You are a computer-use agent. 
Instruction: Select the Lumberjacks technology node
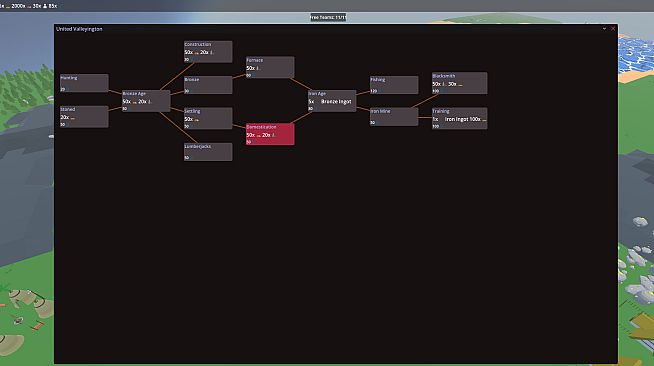[x=208, y=152]
